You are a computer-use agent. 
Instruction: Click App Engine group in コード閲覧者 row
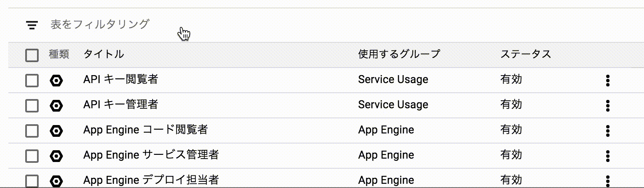[x=386, y=131]
